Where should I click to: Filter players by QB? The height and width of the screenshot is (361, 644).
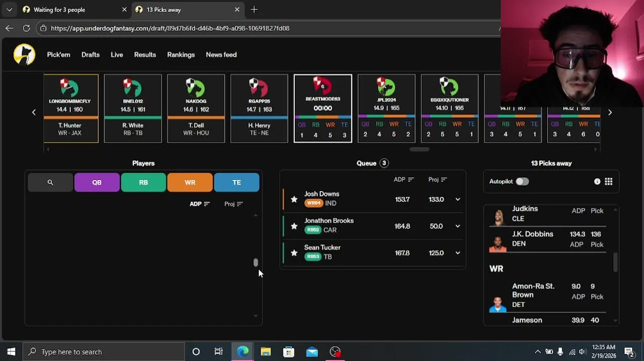point(97,183)
